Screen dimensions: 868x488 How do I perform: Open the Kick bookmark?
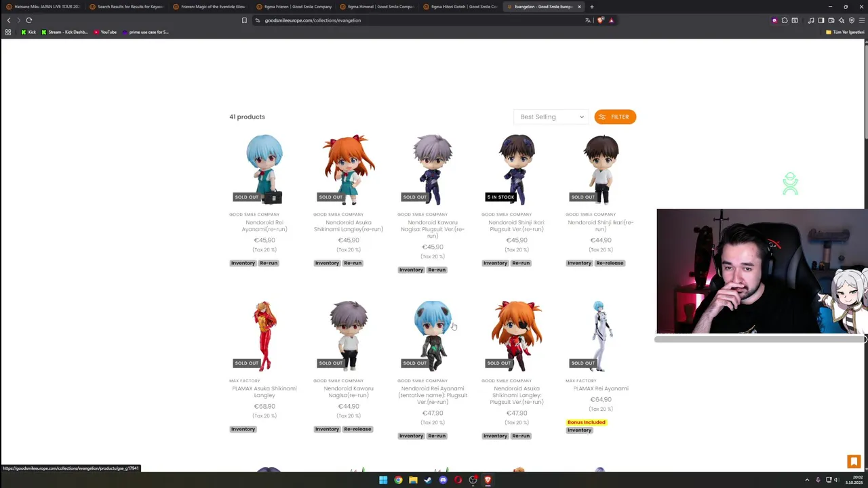28,32
